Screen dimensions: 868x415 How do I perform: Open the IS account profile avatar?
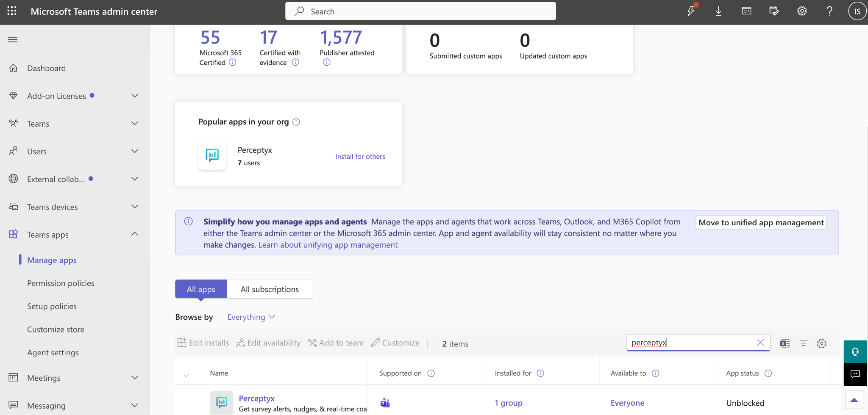pos(857,11)
